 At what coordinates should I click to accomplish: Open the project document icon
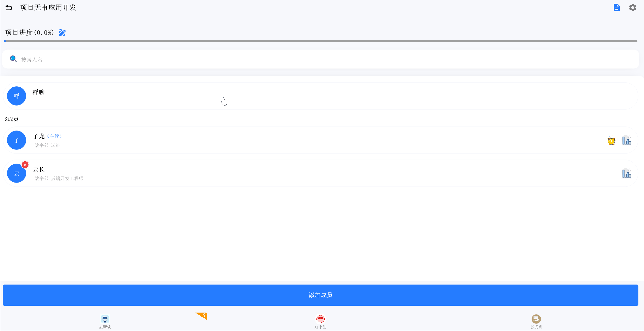click(616, 8)
